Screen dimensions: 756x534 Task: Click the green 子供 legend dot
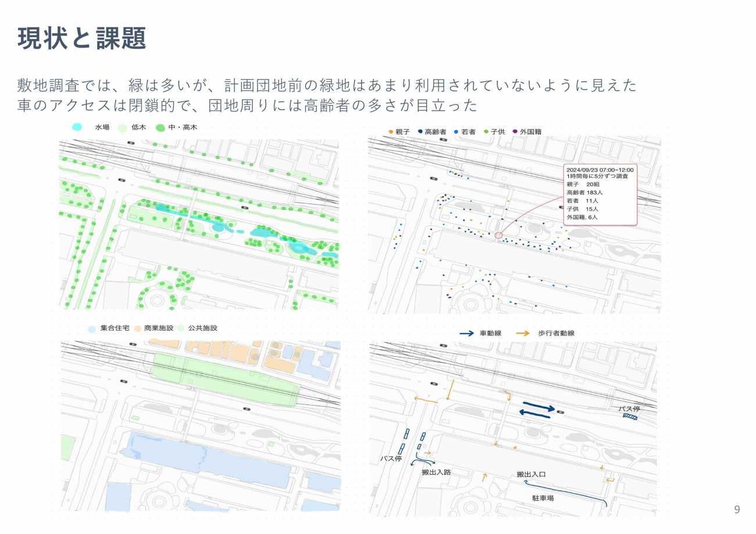pos(486,132)
